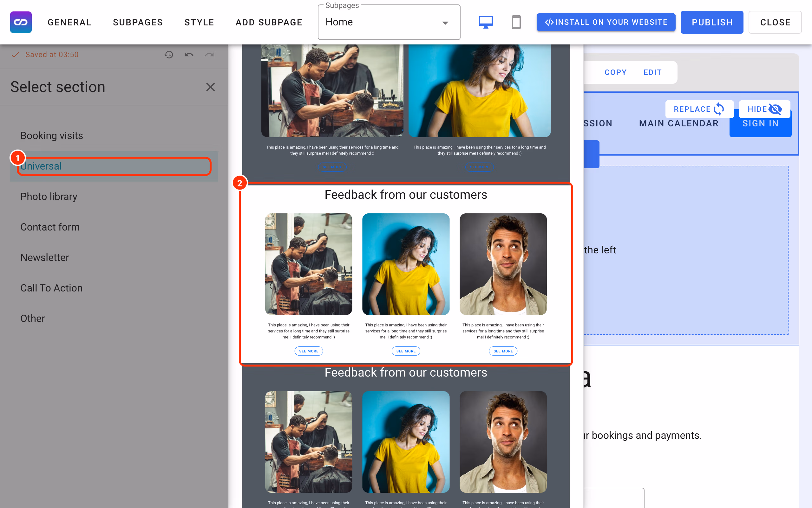Close the Select section panel

tap(210, 87)
